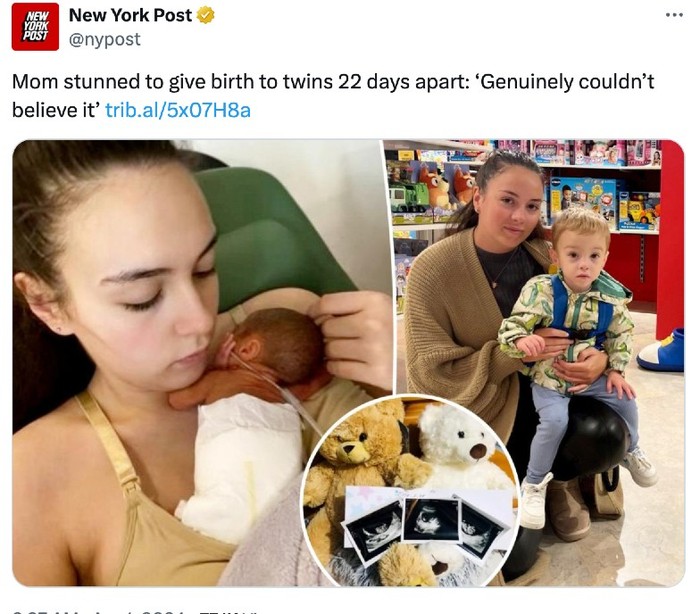This screenshot has height=614, width=700.
Task: Click the right ultrasound picture
Action: click(x=481, y=527)
